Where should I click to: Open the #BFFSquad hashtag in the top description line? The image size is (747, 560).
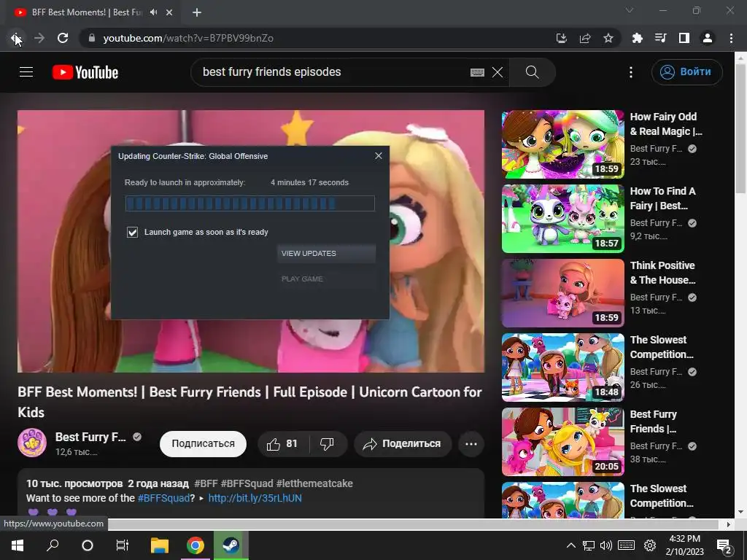[247, 483]
